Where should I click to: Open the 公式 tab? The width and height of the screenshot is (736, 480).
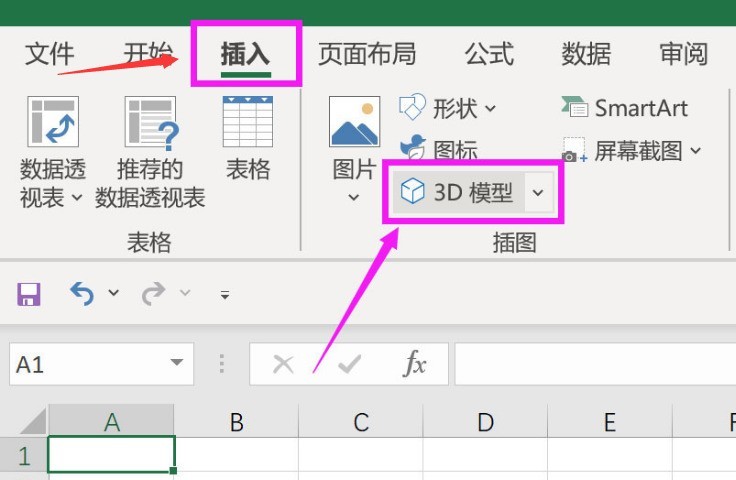[x=489, y=53]
